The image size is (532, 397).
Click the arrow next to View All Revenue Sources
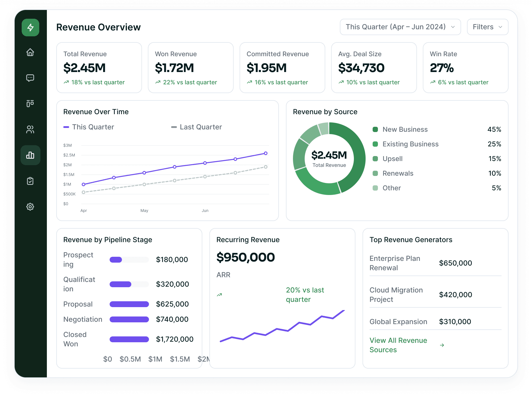[x=442, y=345]
